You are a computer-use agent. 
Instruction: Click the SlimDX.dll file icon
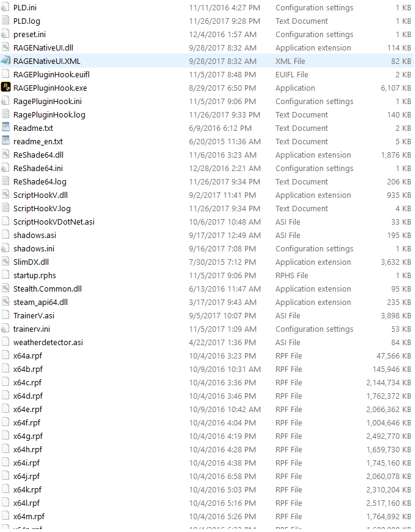pos(5,262)
